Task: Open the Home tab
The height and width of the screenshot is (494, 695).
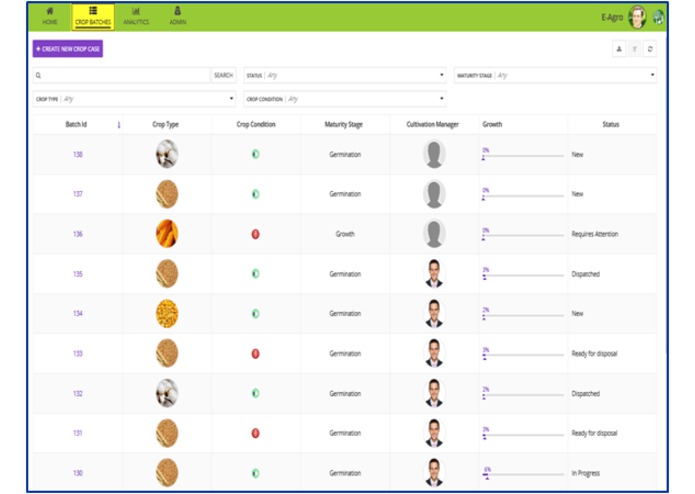Action: coord(50,16)
